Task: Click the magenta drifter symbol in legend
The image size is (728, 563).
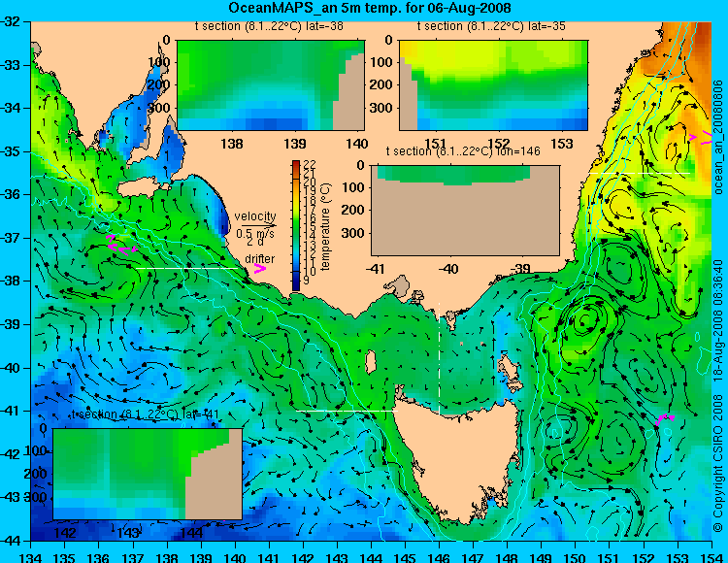Action: click(x=260, y=269)
